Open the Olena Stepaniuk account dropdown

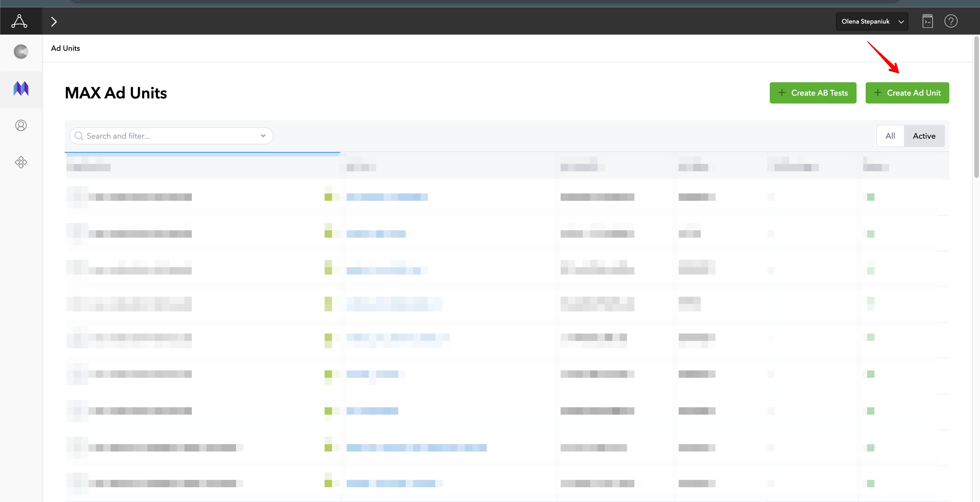pos(872,21)
